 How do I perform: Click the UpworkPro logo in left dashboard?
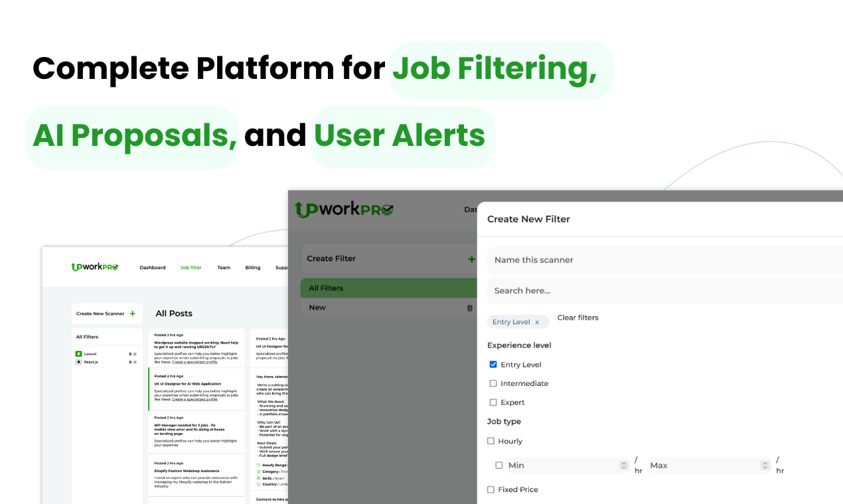(x=95, y=267)
